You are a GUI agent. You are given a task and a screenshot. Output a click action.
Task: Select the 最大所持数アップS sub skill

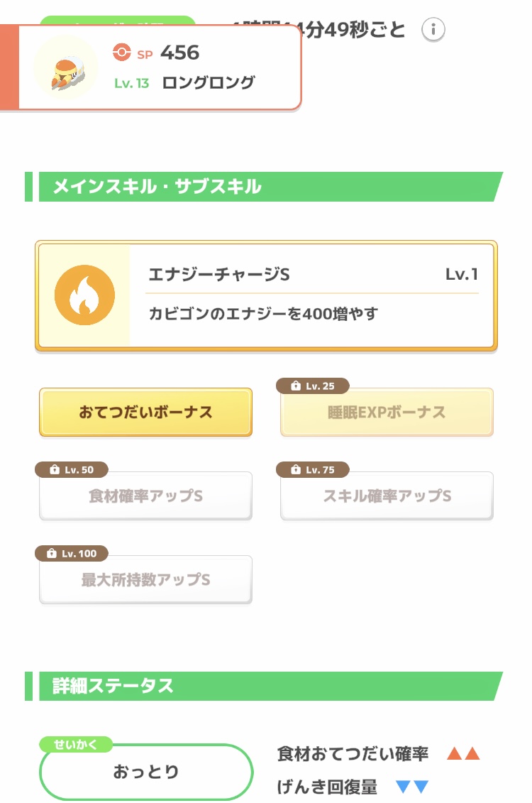coord(146,580)
